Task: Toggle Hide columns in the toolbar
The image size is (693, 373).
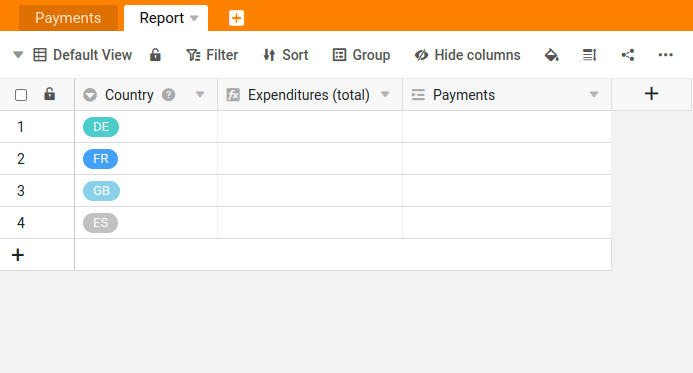Action: click(467, 55)
